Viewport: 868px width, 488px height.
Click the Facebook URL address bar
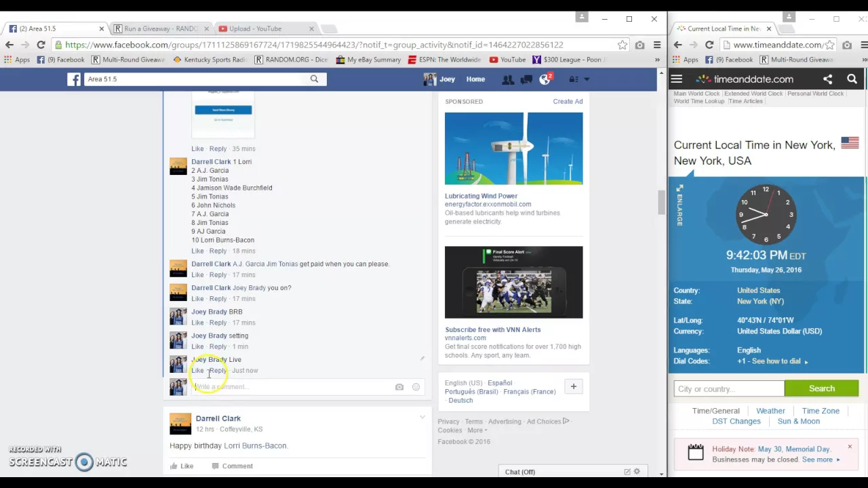[x=336, y=45]
